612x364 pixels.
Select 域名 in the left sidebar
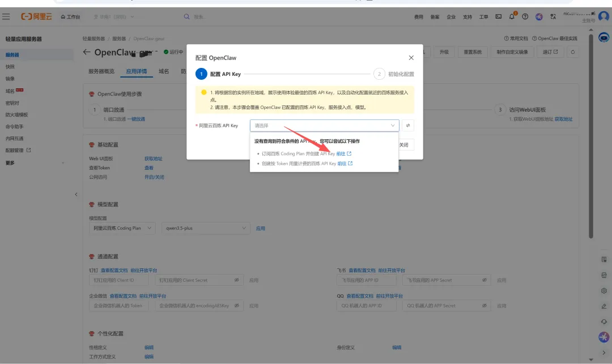tap(10, 91)
